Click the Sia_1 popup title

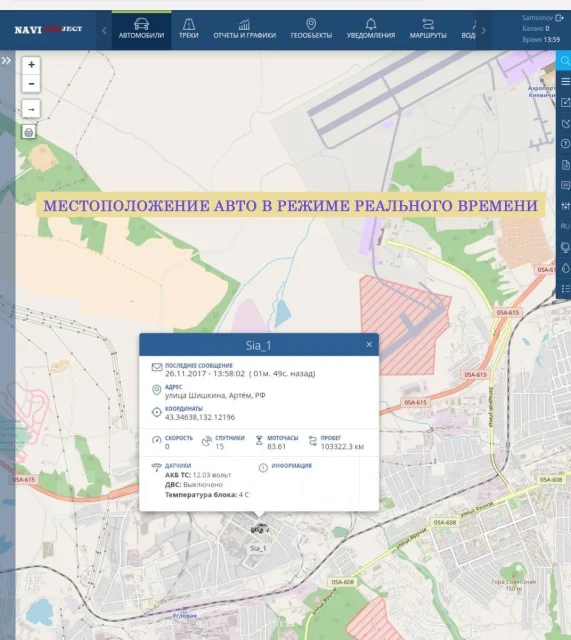[258, 345]
